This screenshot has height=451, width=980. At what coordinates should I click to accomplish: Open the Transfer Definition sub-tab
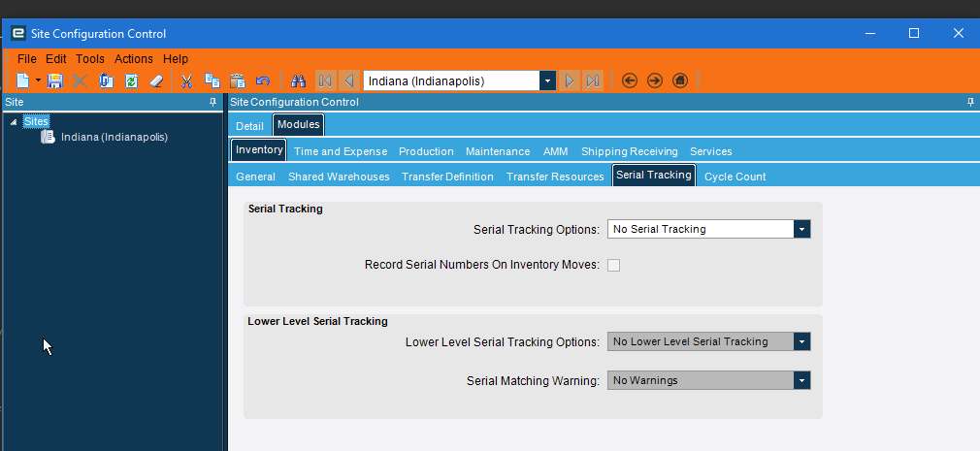point(447,177)
